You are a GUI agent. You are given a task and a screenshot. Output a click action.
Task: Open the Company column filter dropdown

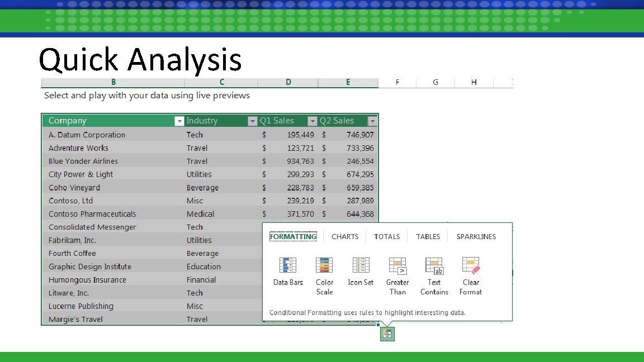point(179,121)
